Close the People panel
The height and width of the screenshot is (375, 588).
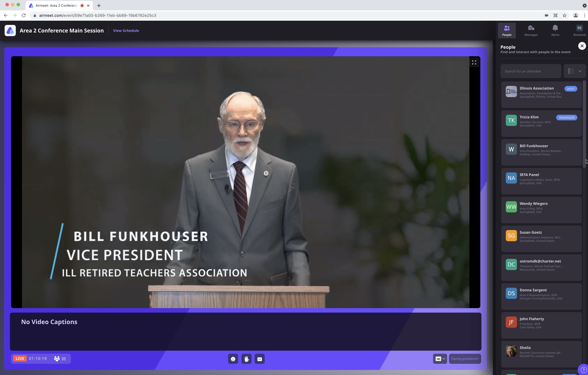(582, 46)
